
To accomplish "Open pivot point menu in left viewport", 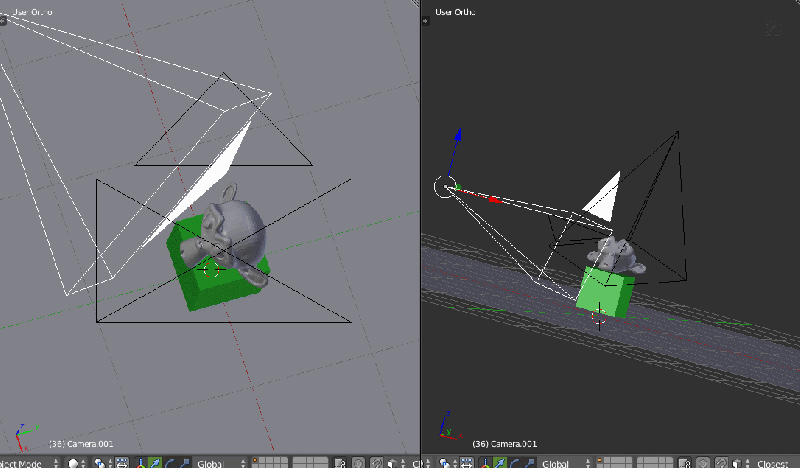I will coord(103,463).
